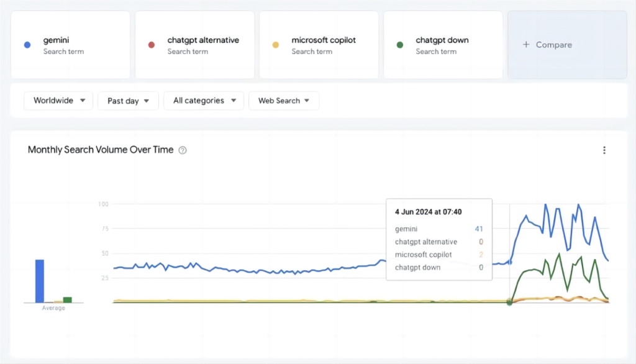
Task: Click the red dot beside chatgpt alternative
Action: point(152,45)
